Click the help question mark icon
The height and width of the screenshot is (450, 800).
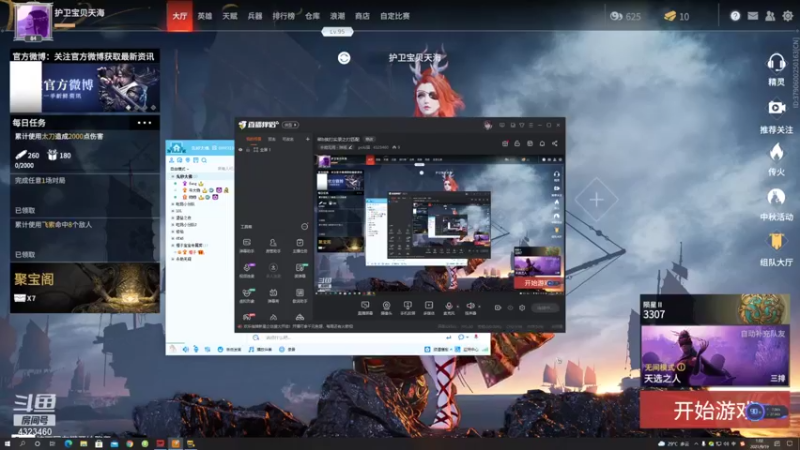(735, 16)
